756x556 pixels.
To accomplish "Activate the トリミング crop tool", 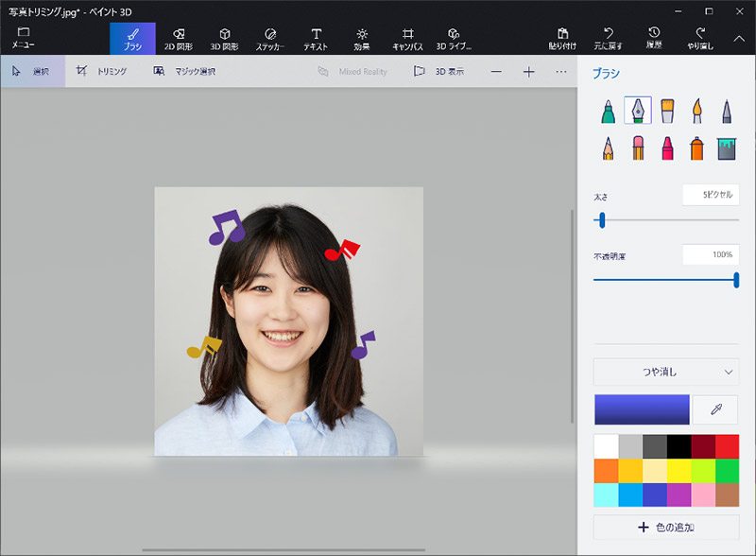I will [x=101, y=72].
